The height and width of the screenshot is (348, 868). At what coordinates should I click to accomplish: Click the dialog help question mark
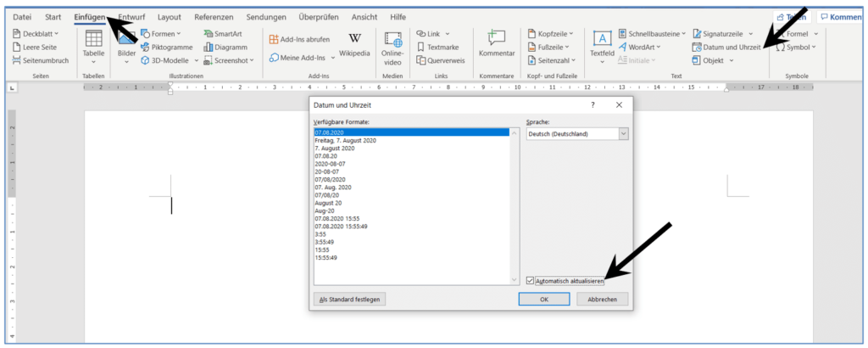(x=593, y=104)
